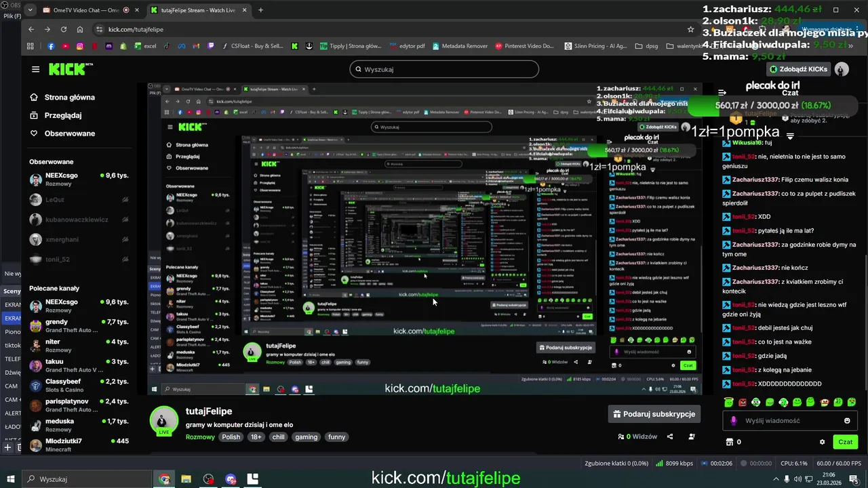Open followed channel tonii_52
This screenshot has height=488, width=868.
[79, 259]
